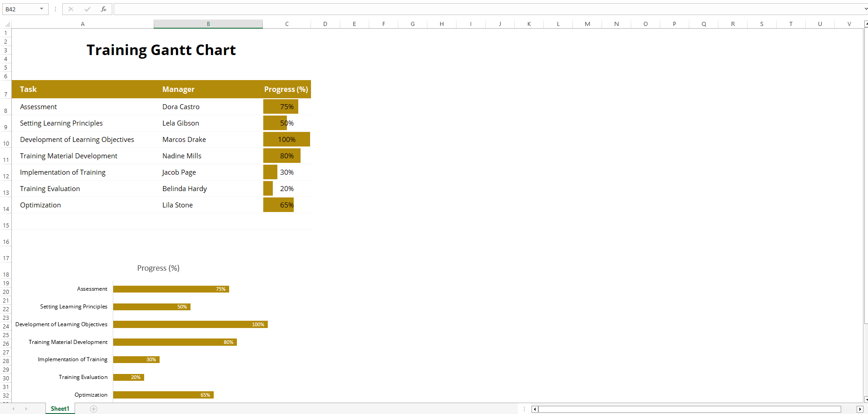The height and width of the screenshot is (414, 868).
Task: Click vertical scrollbar up arrow
Action: click(866, 24)
